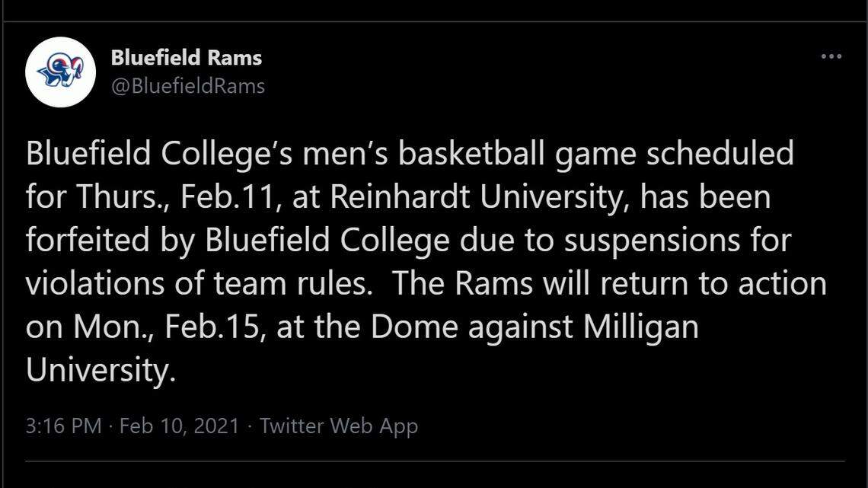Select the ellipsis icon in the top corner

tap(832, 56)
